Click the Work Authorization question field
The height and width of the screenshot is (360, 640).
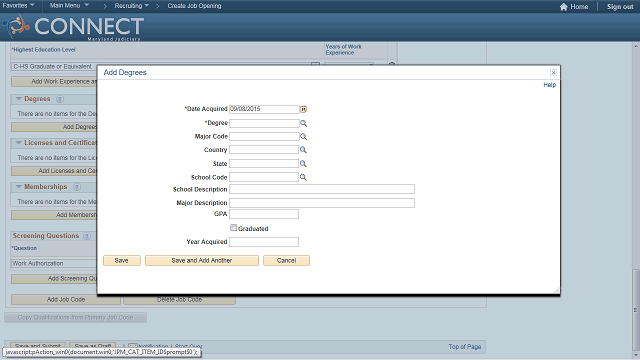point(54,264)
